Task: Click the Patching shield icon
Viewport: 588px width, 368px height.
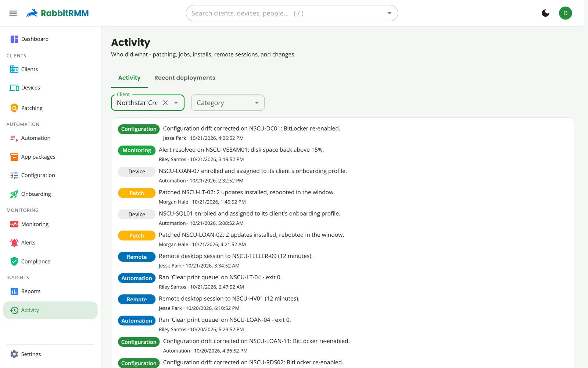Action: [14, 108]
